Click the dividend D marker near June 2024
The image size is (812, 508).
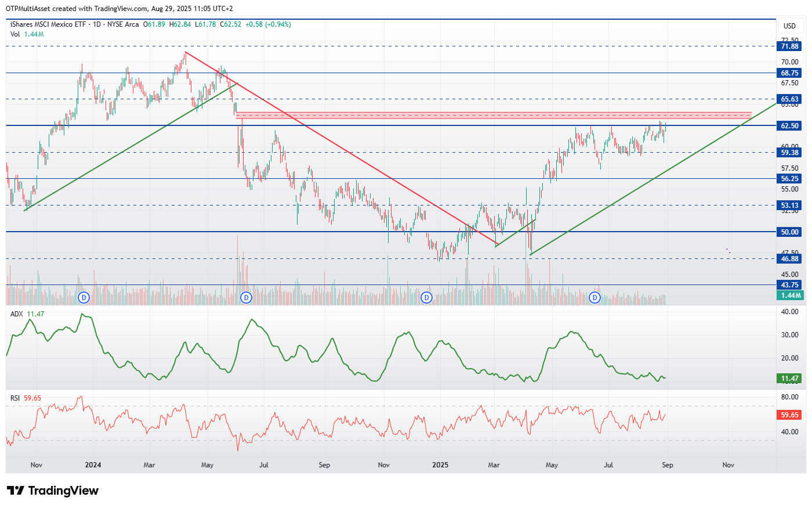pos(246,298)
